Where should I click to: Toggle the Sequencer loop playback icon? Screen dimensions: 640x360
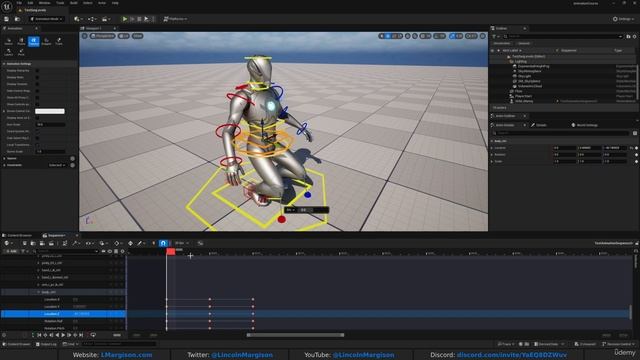(93, 335)
